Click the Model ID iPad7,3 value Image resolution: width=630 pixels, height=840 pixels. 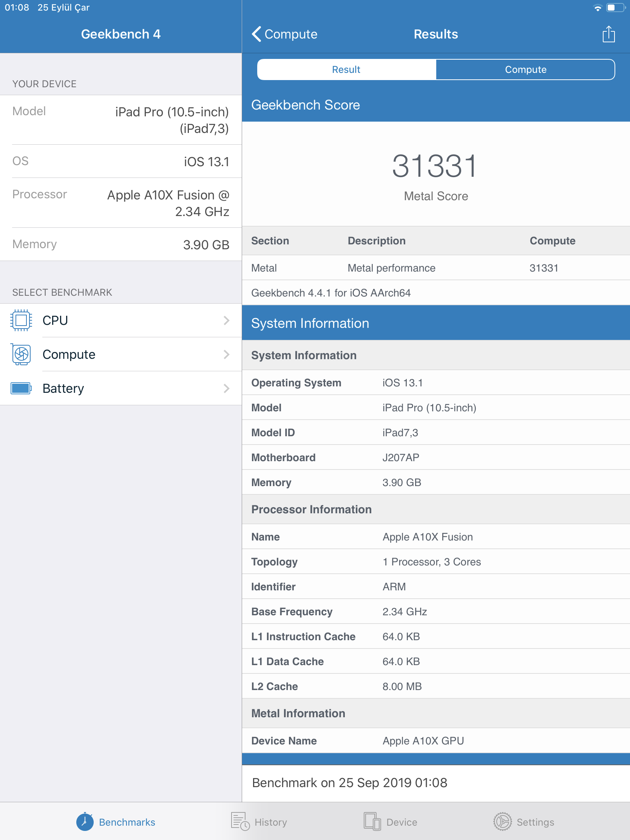click(x=400, y=432)
